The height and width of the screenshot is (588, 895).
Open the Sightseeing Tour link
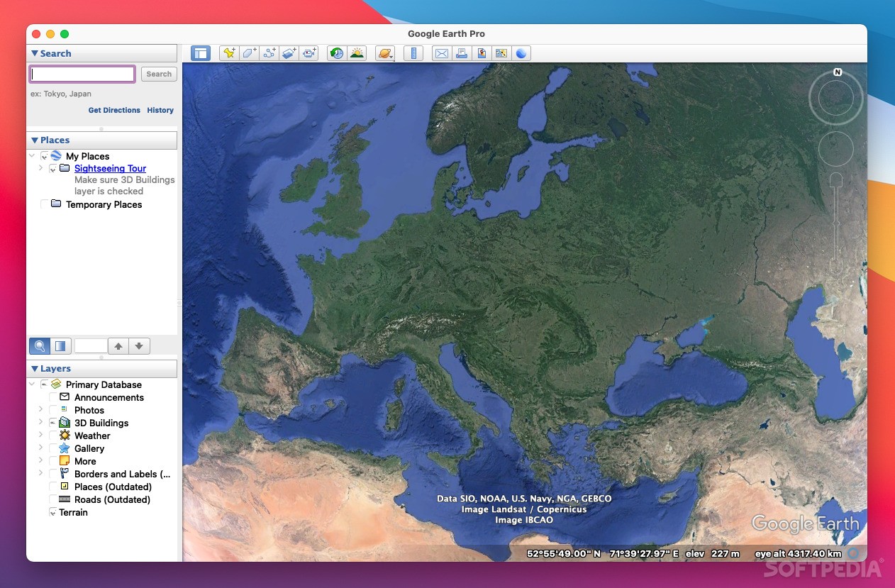point(110,168)
